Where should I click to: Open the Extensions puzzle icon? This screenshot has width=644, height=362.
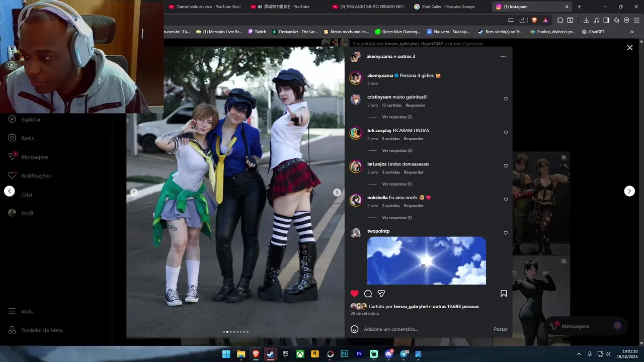pos(560,20)
